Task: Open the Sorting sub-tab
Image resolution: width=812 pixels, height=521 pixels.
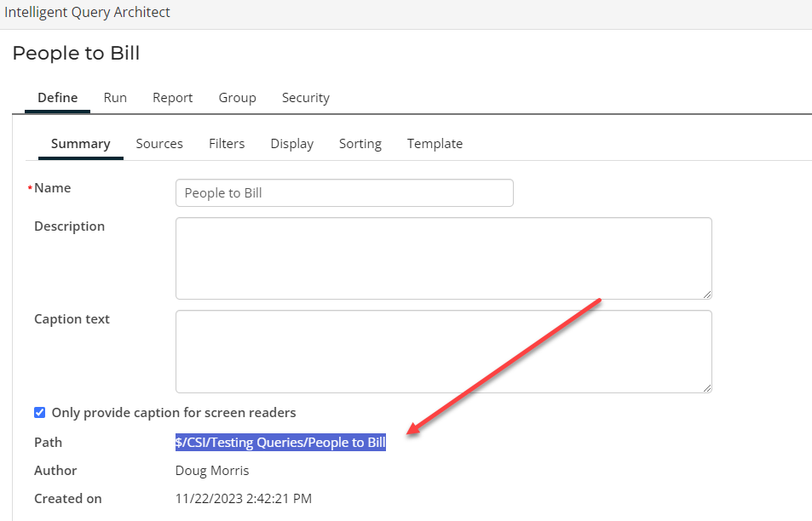Action: click(360, 144)
